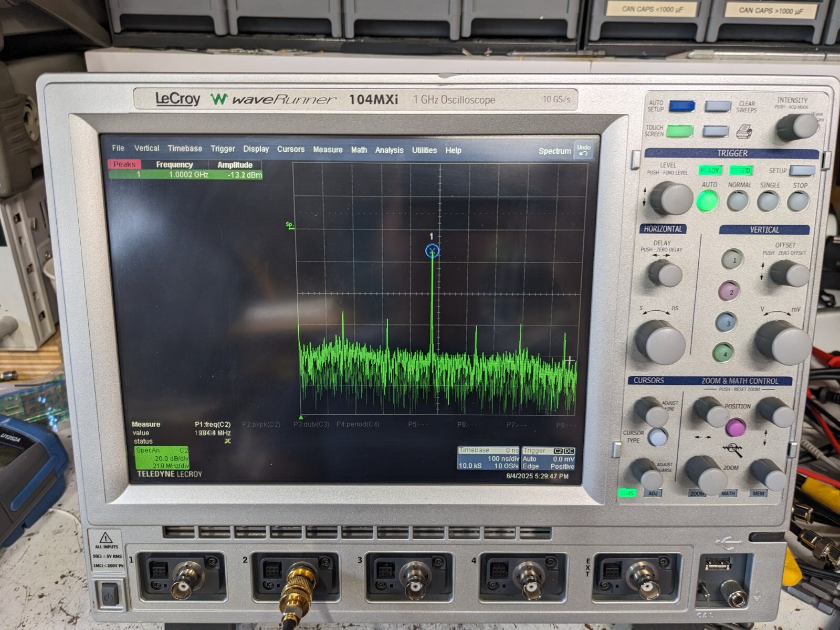Open the Trigger descriptor box

tap(549, 458)
